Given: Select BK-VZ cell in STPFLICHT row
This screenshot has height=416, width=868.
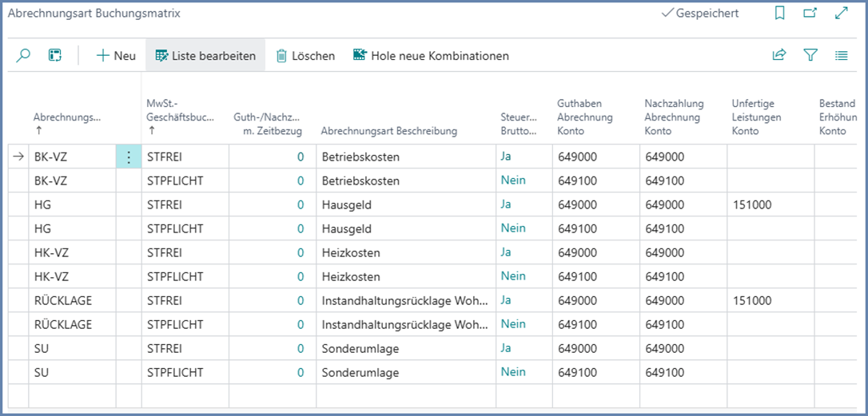Looking at the screenshot, I should click(73, 181).
